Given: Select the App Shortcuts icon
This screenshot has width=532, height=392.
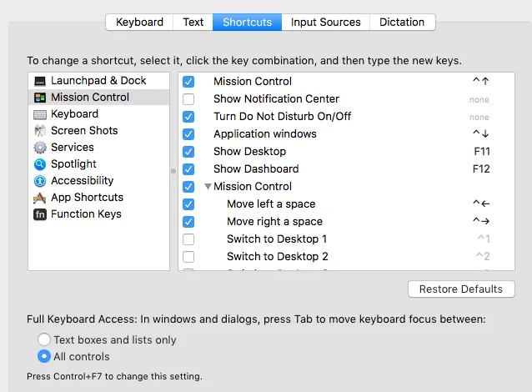Looking at the screenshot, I should point(40,198).
